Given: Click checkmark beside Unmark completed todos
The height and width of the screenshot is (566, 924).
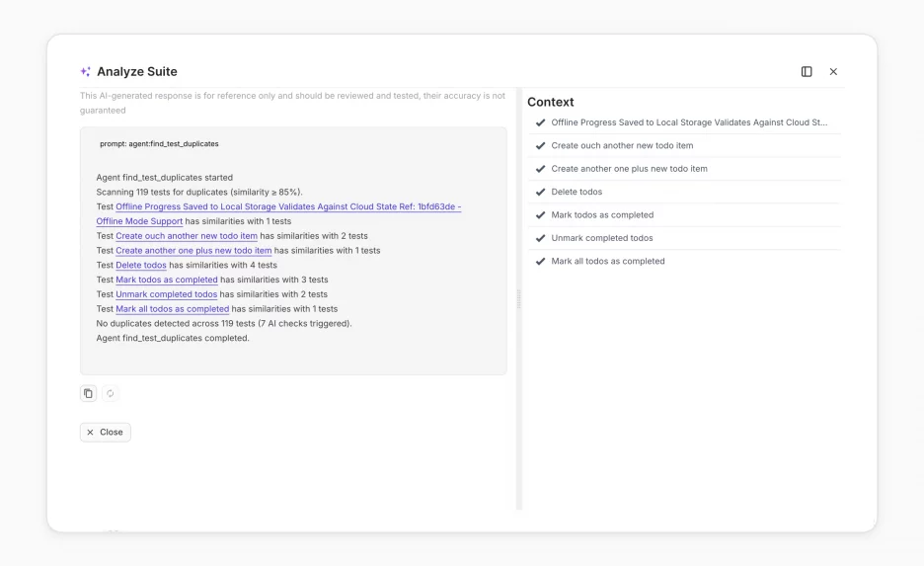Looking at the screenshot, I should coord(540,238).
